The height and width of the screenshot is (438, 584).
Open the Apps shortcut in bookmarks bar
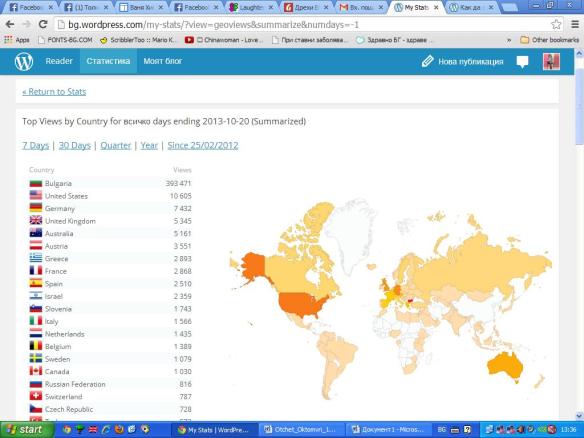tap(17, 40)
